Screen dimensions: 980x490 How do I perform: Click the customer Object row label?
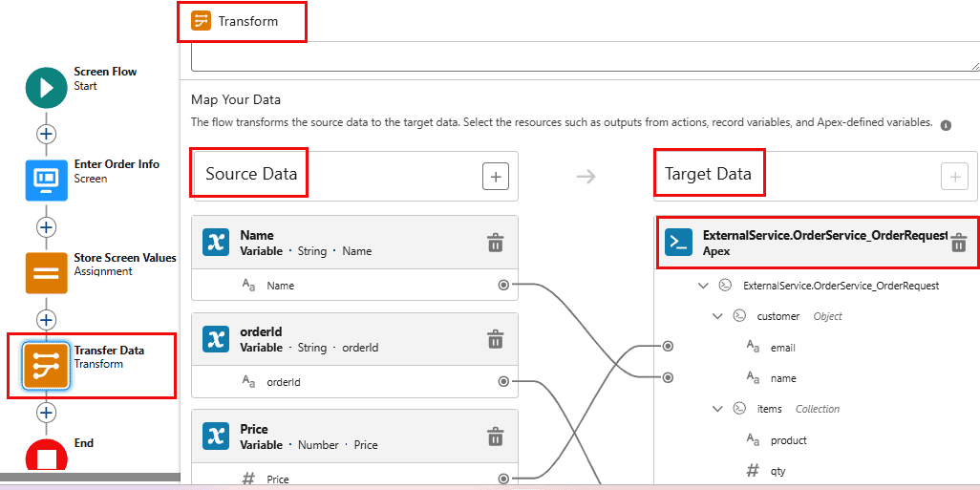799,316
